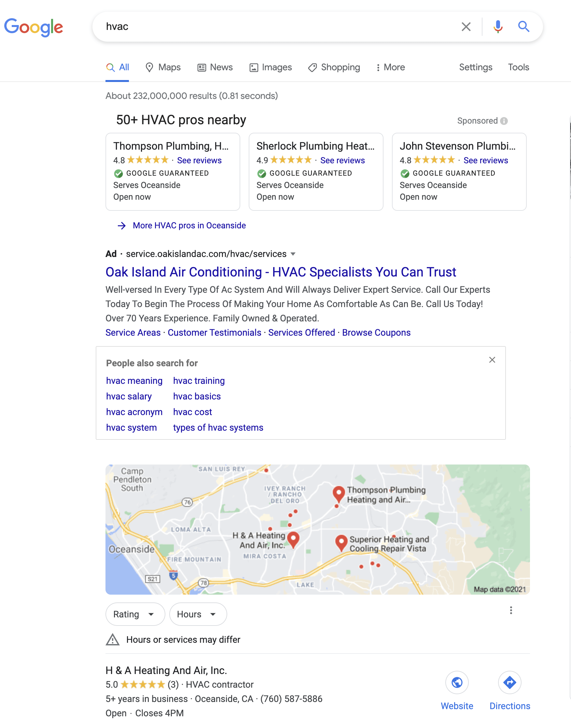Open the Browse Coupons sitelink
Viewport: 571px width, 728px height.
376,333
